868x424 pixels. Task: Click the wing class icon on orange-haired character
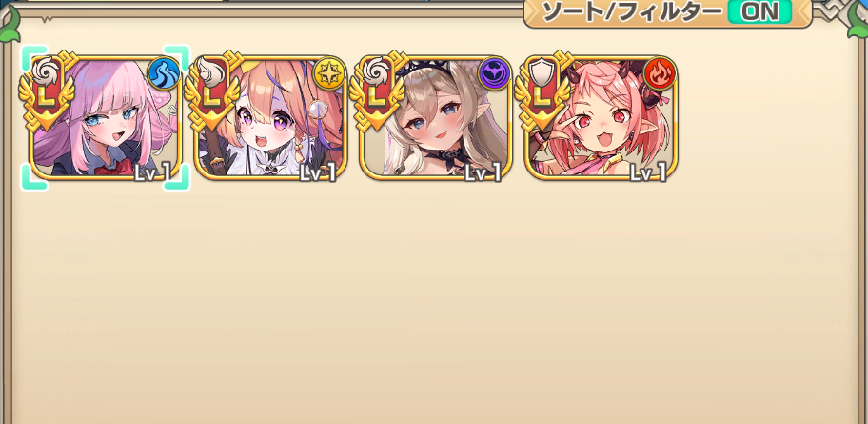click(x=210, y=71)
